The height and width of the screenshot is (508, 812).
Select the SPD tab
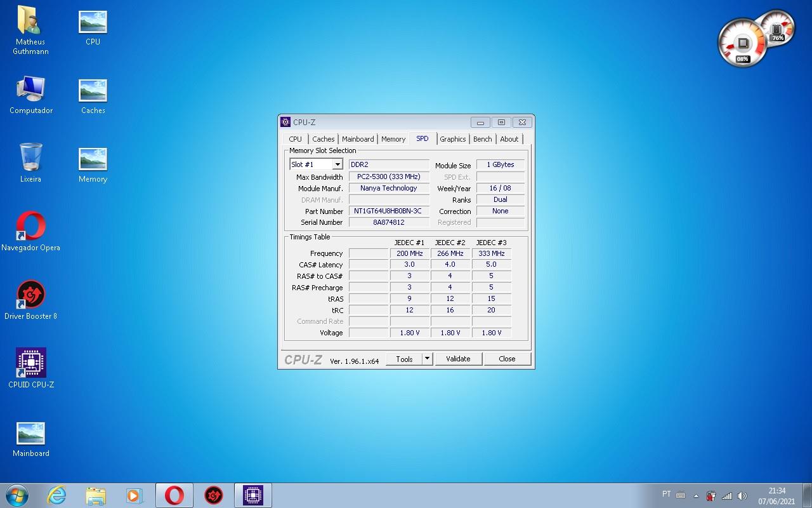click(x=422, y=138)
